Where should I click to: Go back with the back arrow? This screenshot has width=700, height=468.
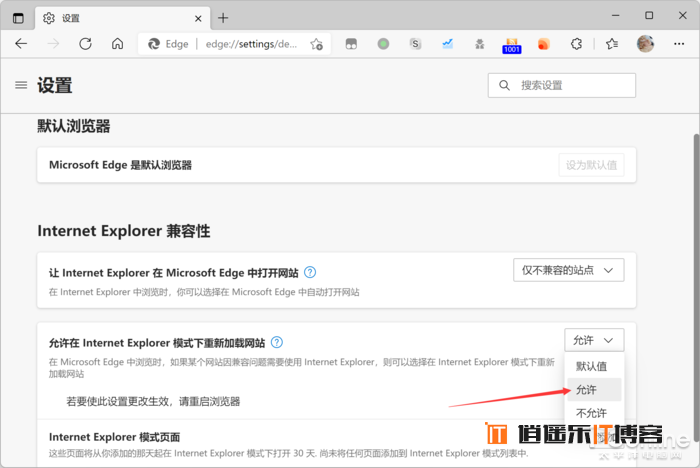point(21,44)
